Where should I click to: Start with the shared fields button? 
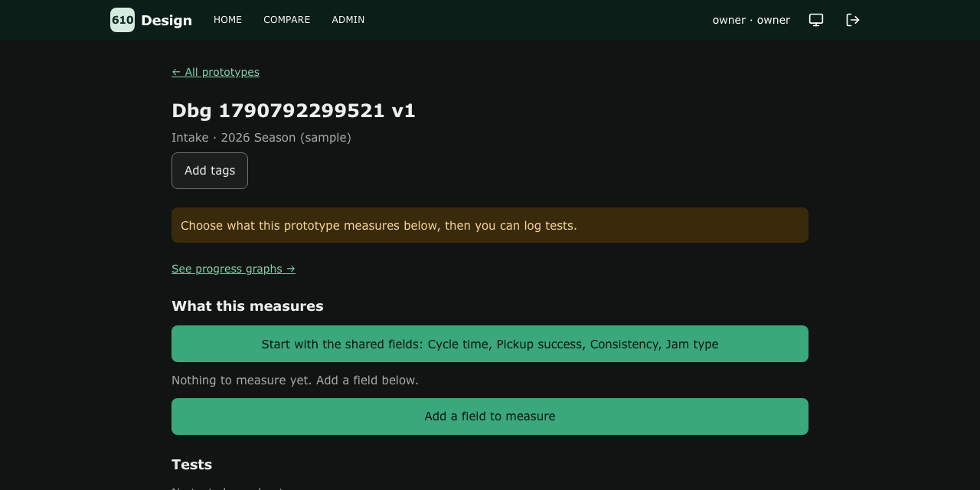490,344
